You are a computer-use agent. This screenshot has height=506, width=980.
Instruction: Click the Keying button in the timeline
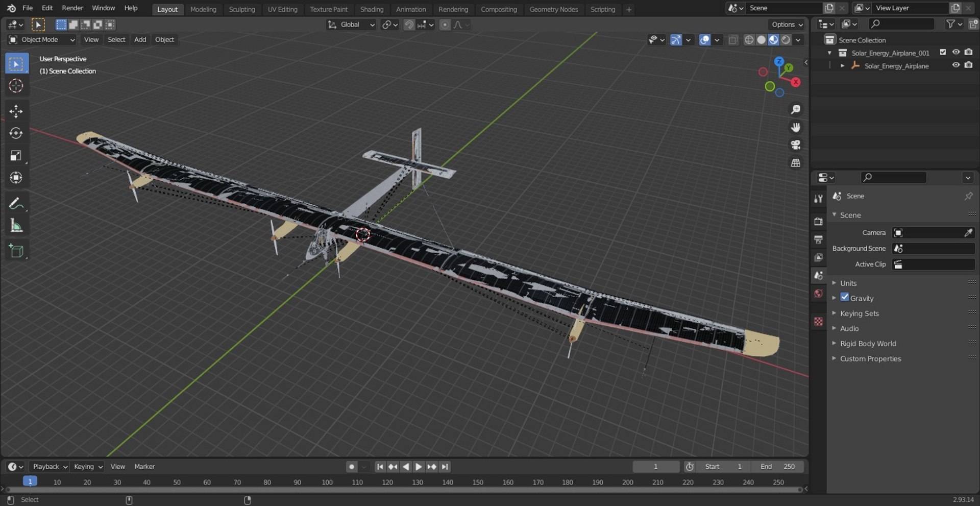tap(88, 467)
